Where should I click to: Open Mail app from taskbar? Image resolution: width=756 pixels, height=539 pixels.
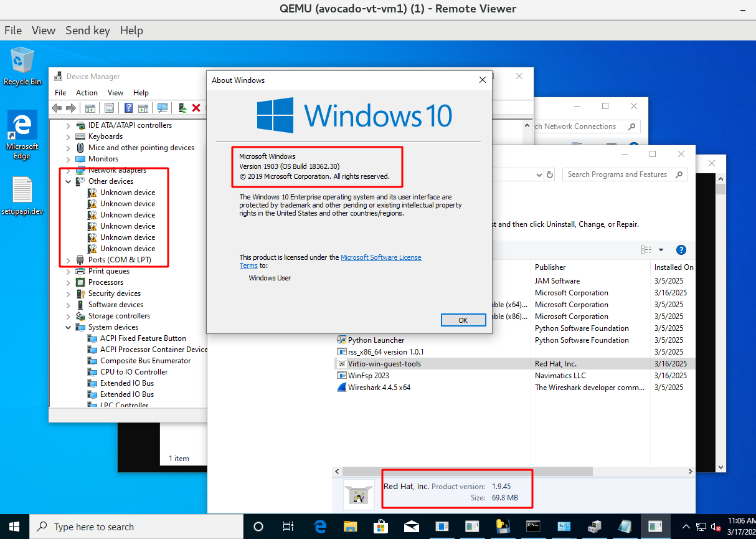pos(411,527)
